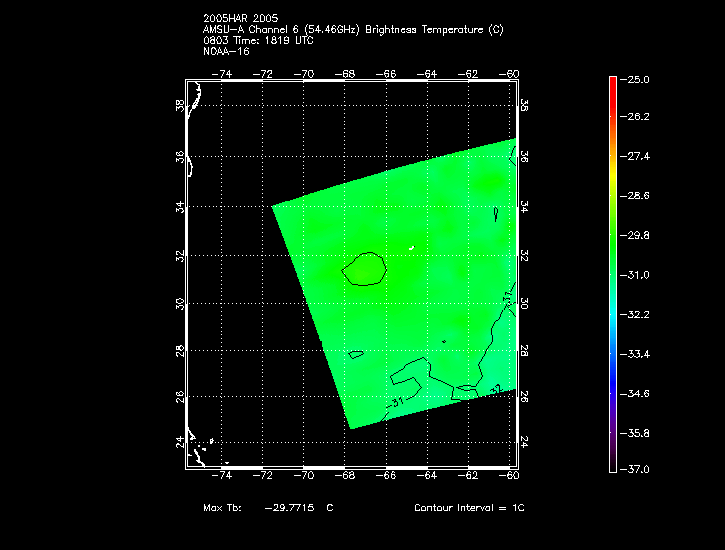Click the -25.0 color bar label
The image size is (725, 550).
(x=638, y=79)
